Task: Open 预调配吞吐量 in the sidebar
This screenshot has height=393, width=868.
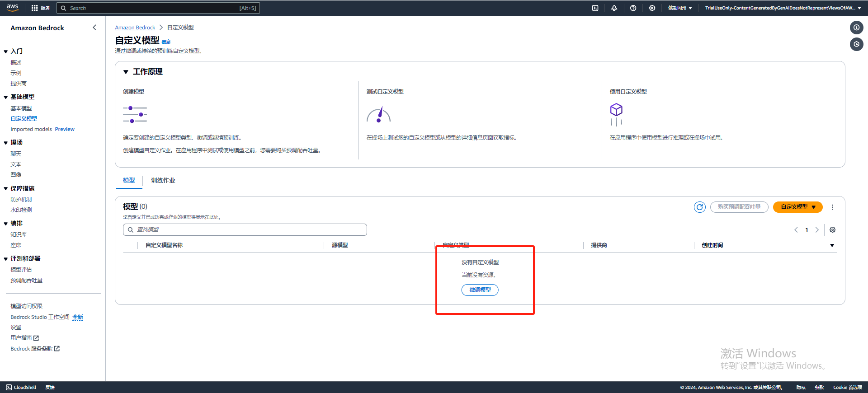Action: pos(27,281)
